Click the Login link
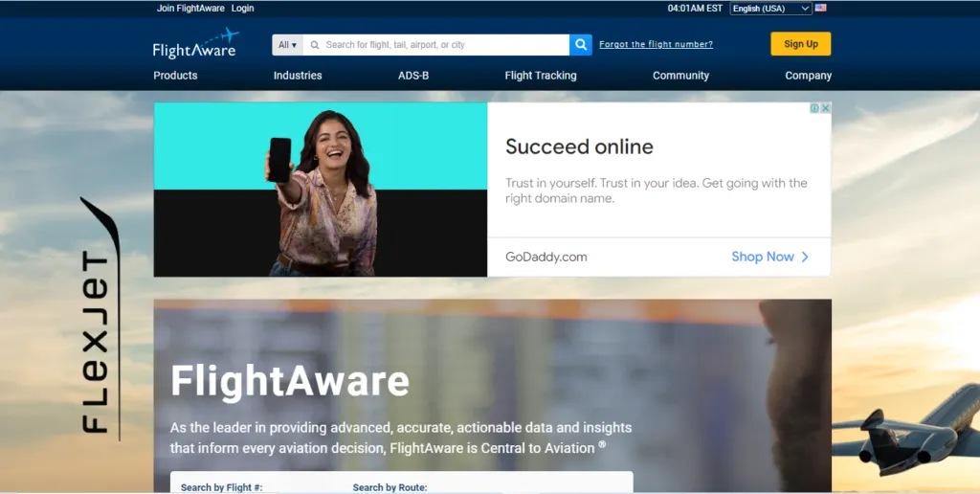980x494 pixels. (242, 8)
